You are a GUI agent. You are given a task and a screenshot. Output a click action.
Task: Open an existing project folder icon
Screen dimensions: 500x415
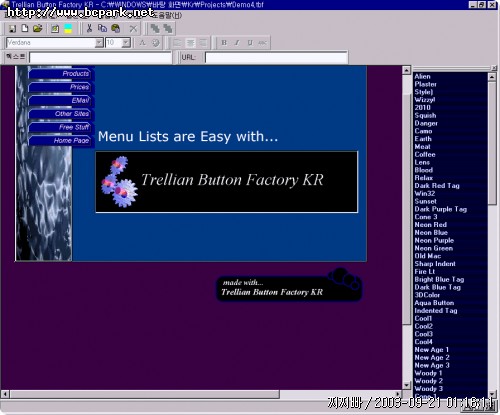(38, 29)
